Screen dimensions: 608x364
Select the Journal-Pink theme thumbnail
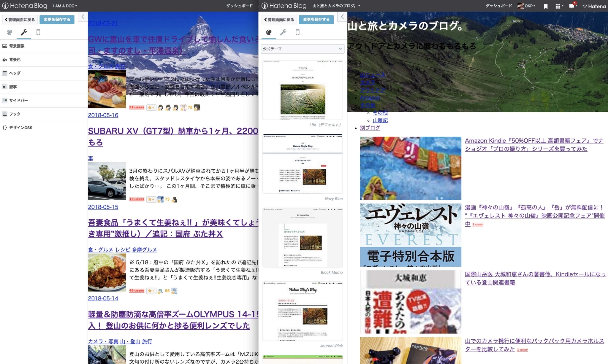point(303,311)
